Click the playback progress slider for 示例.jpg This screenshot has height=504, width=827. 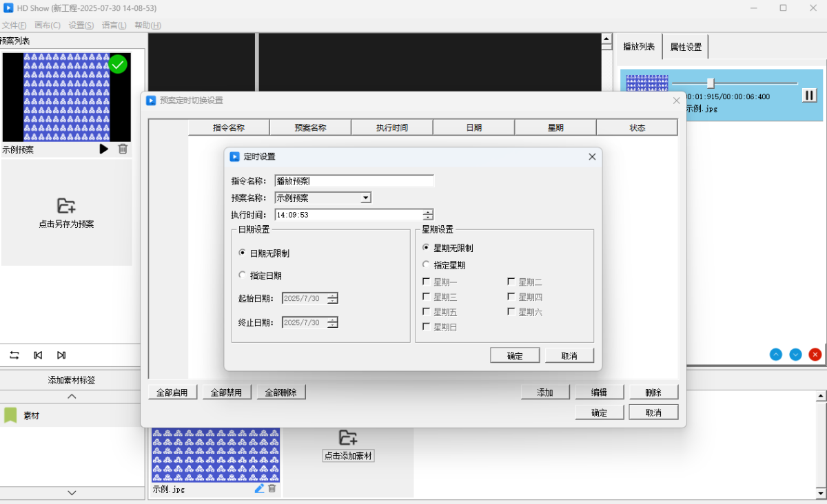711,83
